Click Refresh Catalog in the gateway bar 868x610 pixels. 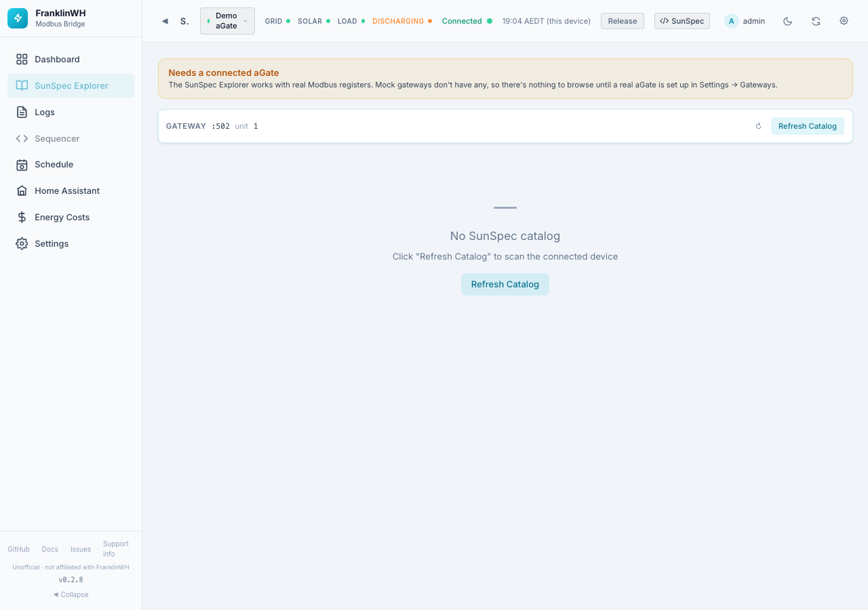[808, 126]
